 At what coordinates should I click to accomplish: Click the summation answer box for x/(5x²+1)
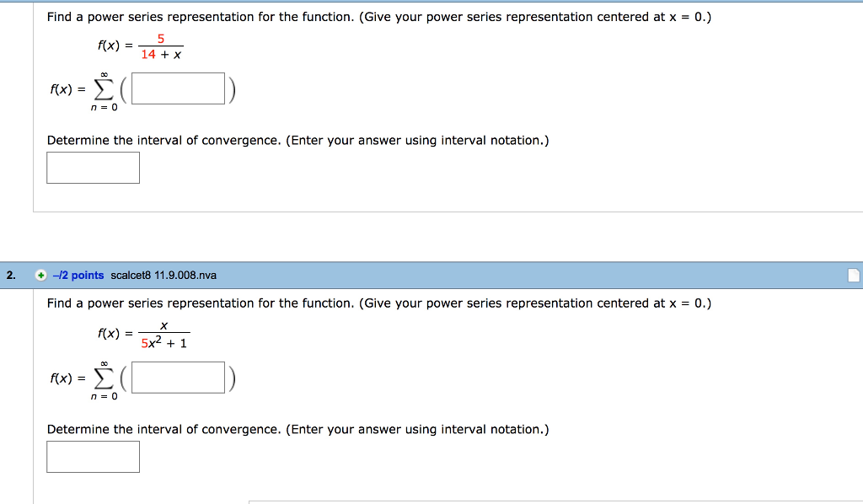tap(176, 377)
